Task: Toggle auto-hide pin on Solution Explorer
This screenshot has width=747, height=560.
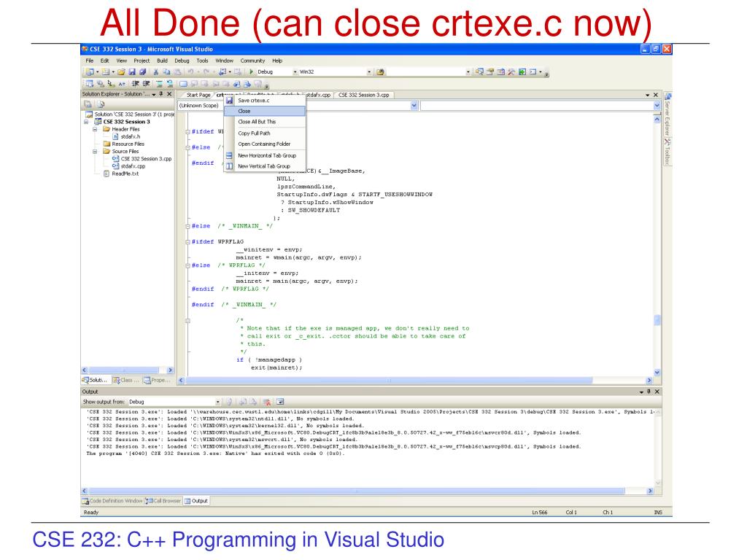Action: [x=161, y=94]
